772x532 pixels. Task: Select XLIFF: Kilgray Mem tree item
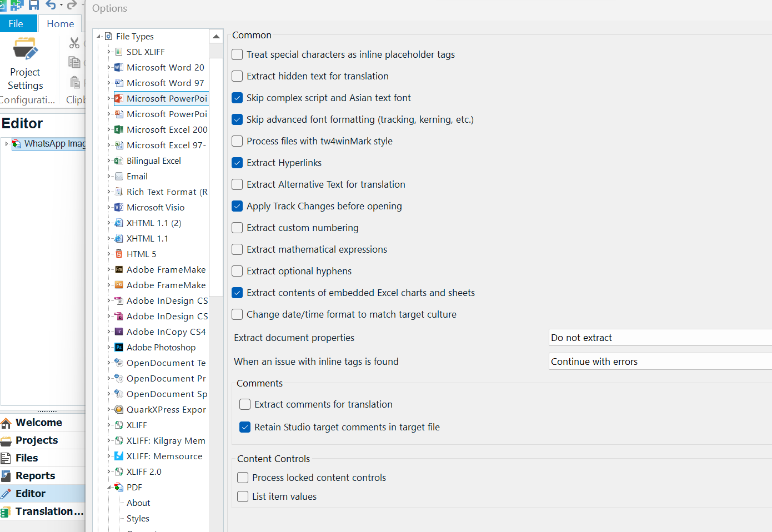(166, 440)
